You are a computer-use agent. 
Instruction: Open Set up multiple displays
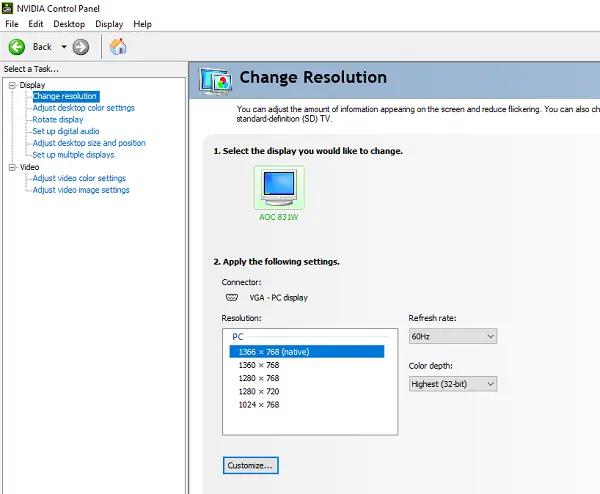point(73,155)
